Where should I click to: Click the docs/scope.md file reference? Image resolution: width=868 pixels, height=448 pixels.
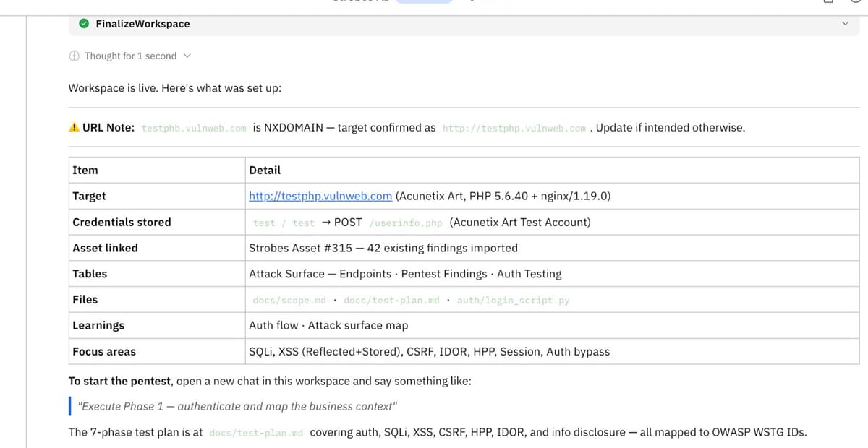[x=289, y=300]
